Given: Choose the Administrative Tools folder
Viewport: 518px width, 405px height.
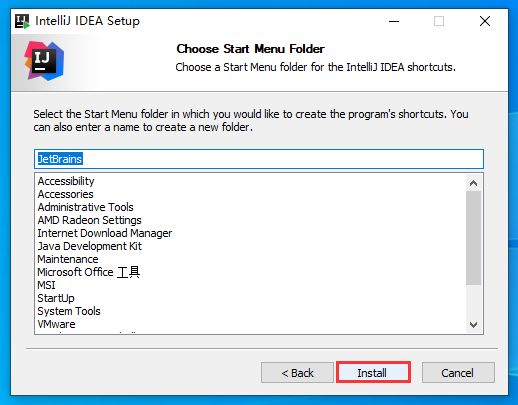Looking at the screenshot, I should point(85,207).
